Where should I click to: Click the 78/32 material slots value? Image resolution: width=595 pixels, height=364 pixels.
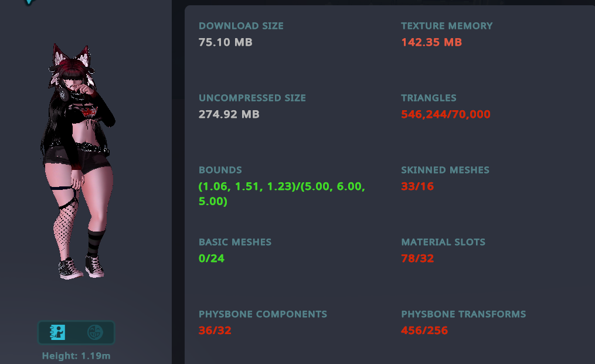point(417,258)
